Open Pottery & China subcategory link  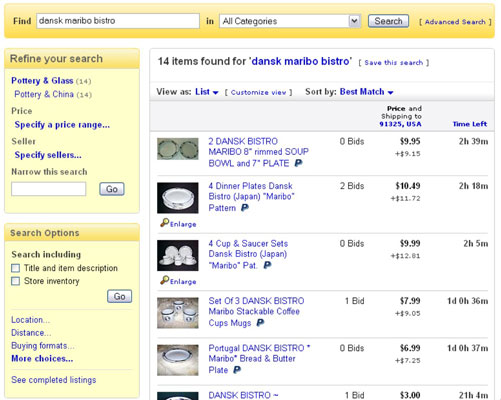click(x=44, y=94)
